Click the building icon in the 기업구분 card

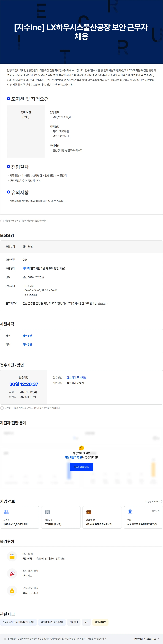click(47, 512)
